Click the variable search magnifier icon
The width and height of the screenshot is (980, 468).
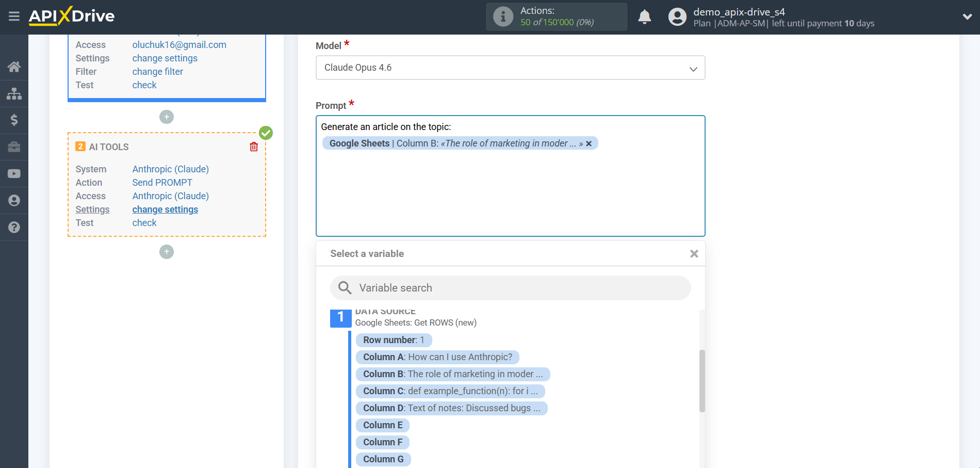[x=345, y=288]
